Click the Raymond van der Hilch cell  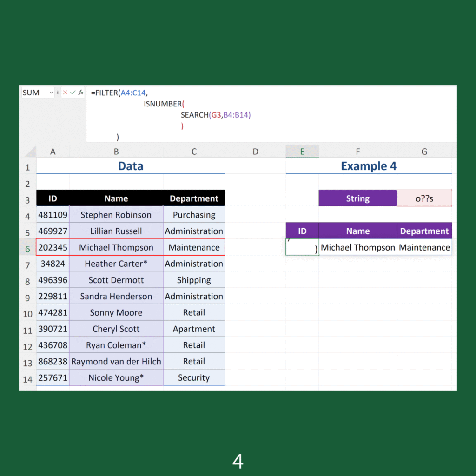pos(116,361)
